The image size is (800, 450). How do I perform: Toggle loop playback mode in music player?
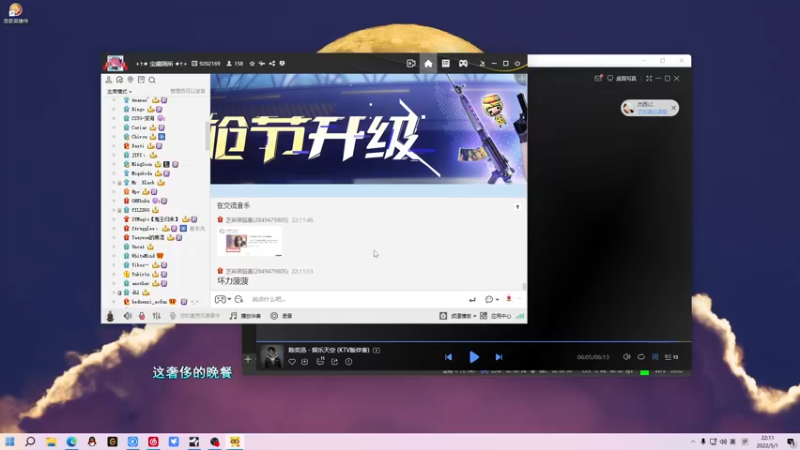(641, 357)
